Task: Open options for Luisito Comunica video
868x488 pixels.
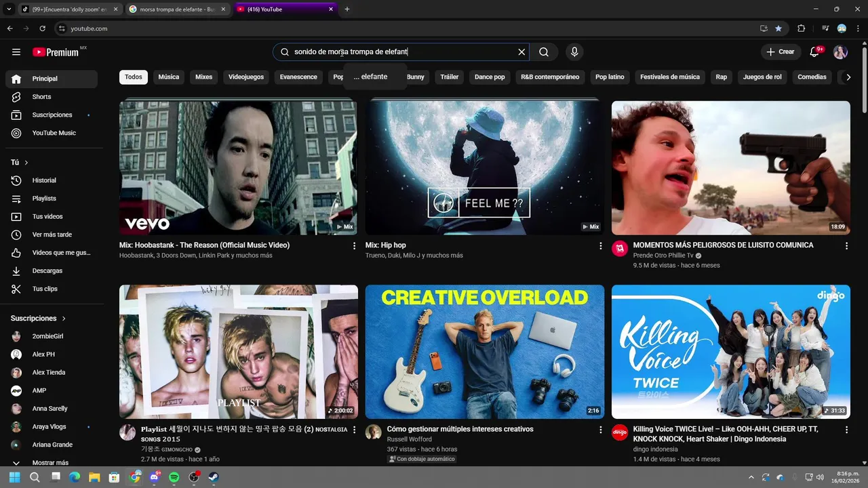Action: (846, 246)
